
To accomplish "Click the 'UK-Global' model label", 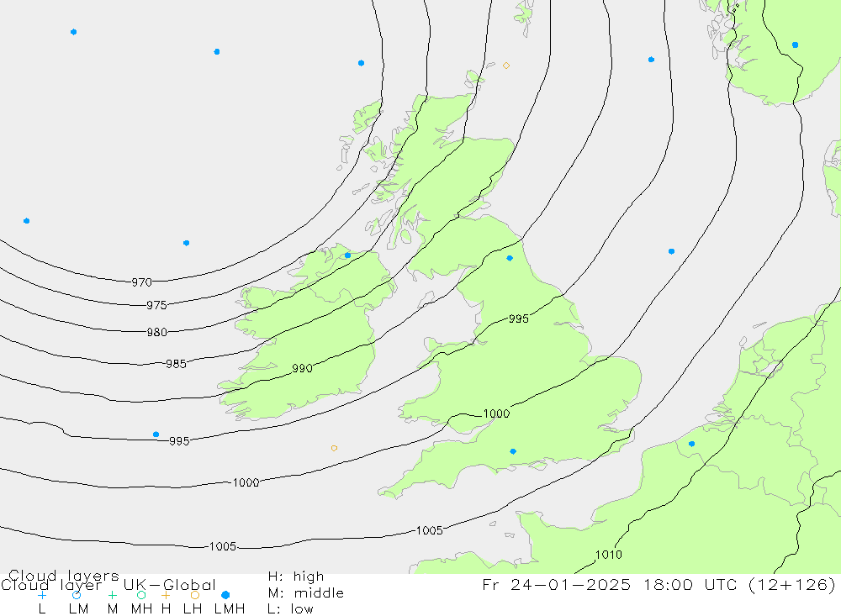I will pos(170,585).
